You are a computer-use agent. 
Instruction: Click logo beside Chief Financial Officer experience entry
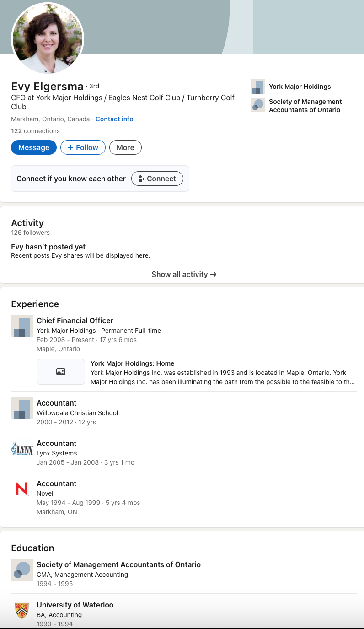[22, 326]
